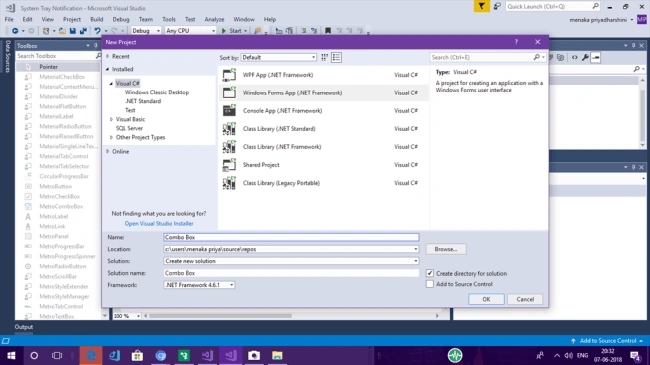The image size is (650, 365).
Task: Open the Tools menu
Action: 169,19
